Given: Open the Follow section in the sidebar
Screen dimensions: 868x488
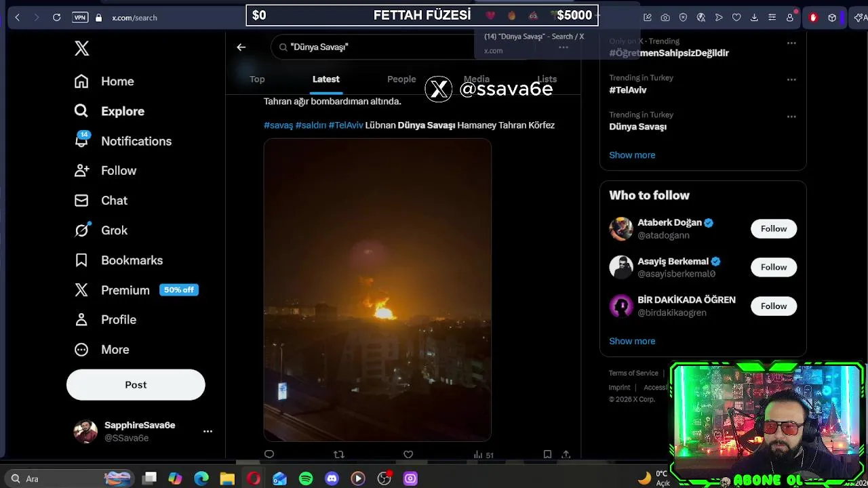Looking at the screenshot, I should click(x=105, y=171).
